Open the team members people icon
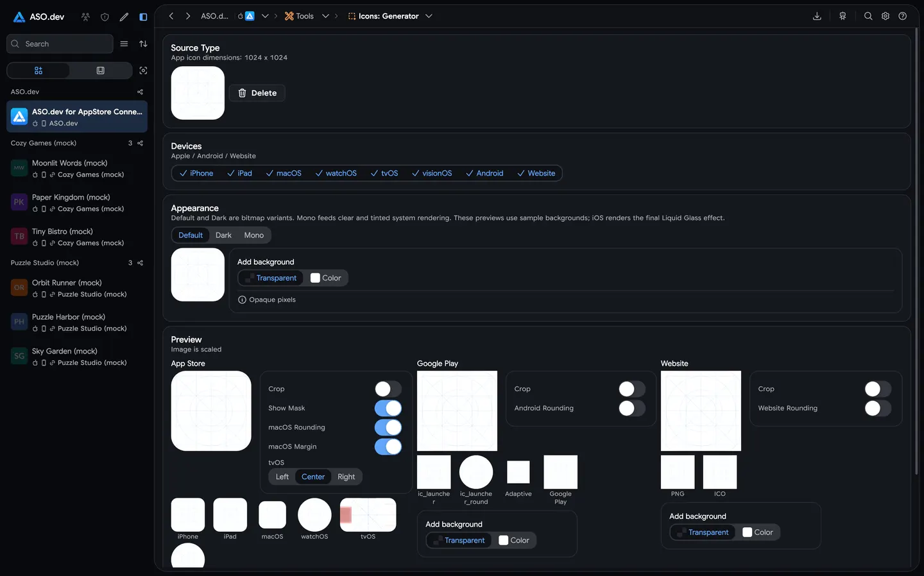Viewport: 924px width, 576px height. click(85, 17)
